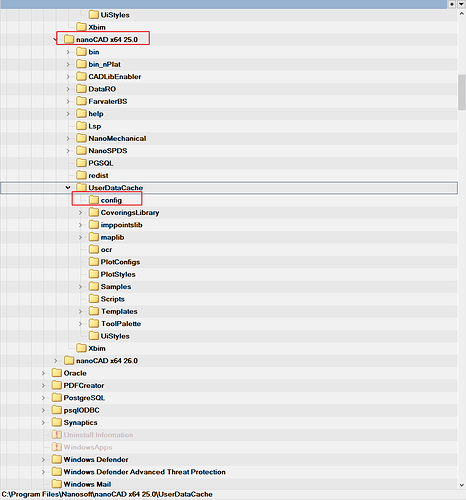This screenshot has width=466, height=500.
Task: Click the Windows Mail folder icon
Action: (57, 484)
